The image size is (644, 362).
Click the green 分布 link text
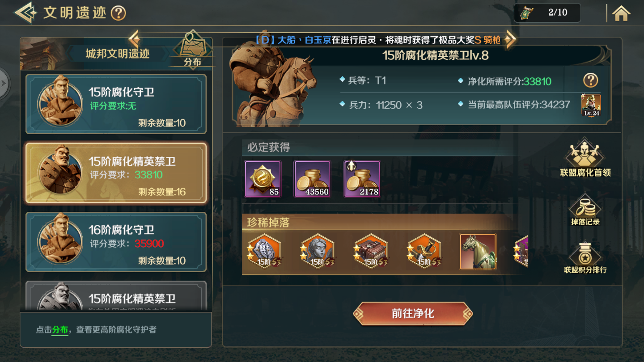(x=60, y=330)
